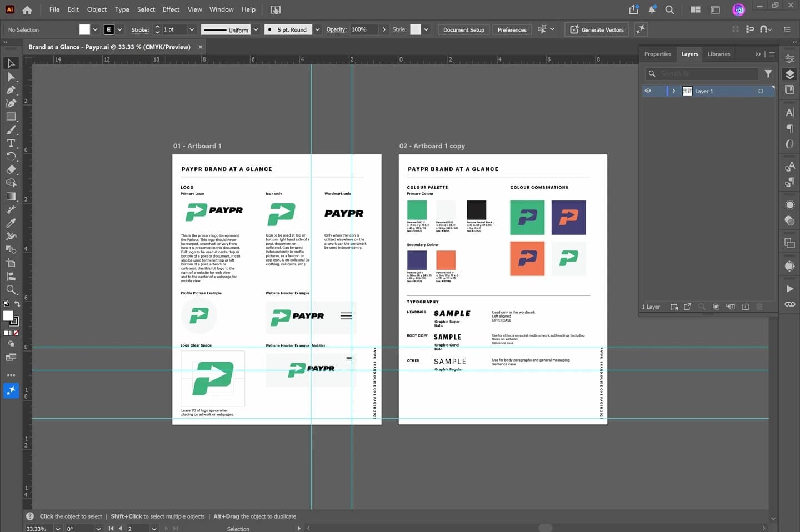The image size is (800, 532).
Task: Select the Pen tool
Action: (11, 90)
